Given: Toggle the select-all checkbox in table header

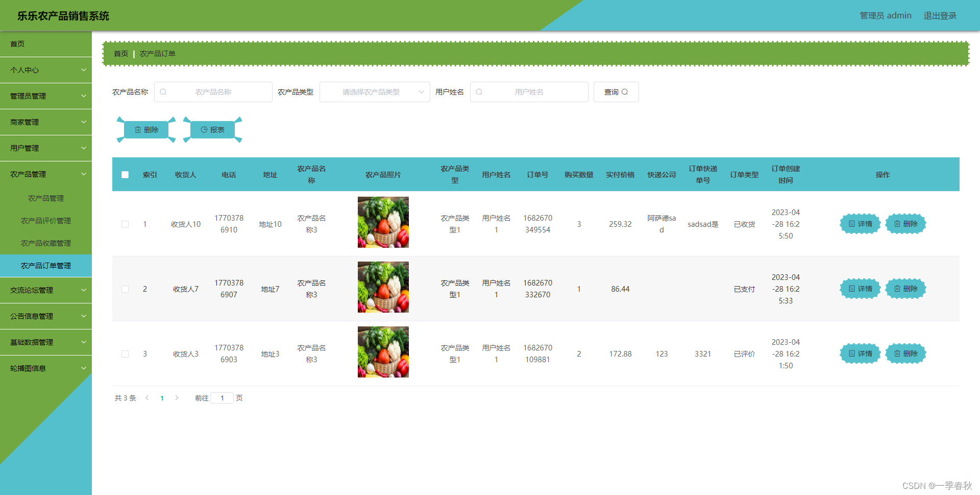Looking at the screenshot, I should [x=125, y=175].
